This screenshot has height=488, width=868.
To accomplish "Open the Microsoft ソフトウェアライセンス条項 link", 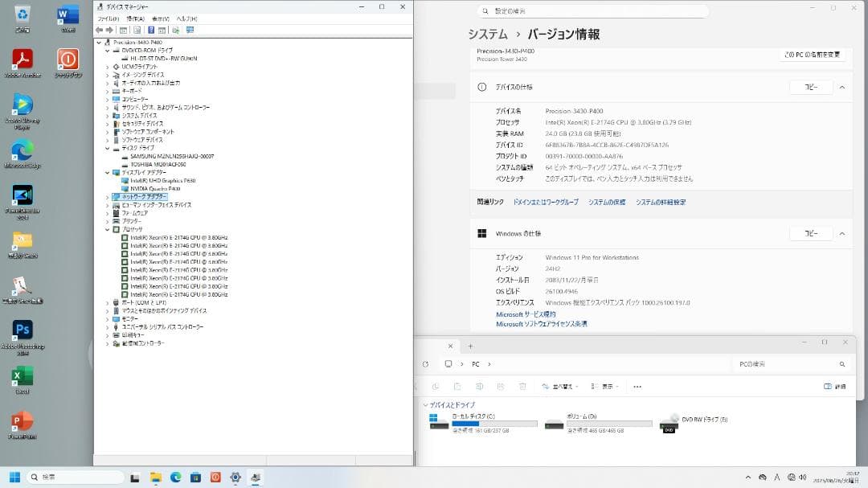I will (543, 323).
